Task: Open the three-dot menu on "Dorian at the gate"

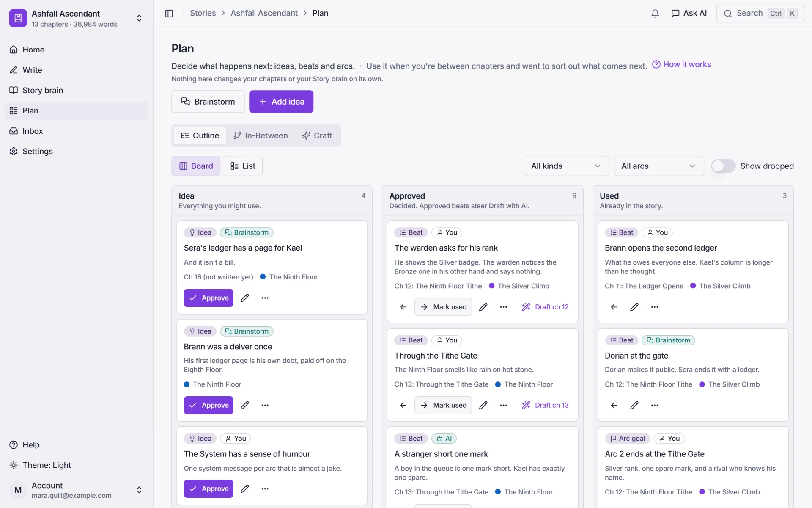Action: pos(655,405)
